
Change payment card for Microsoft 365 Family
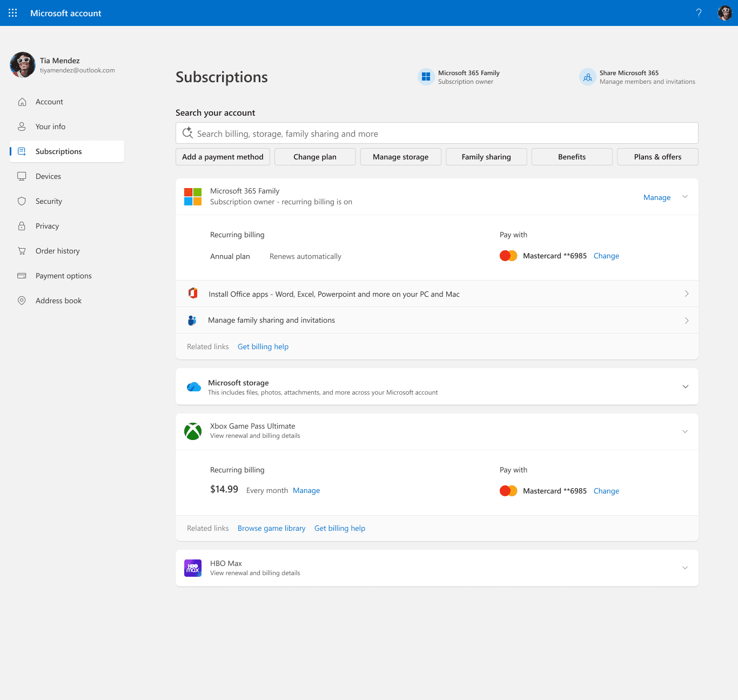click(x=606, y=256)
